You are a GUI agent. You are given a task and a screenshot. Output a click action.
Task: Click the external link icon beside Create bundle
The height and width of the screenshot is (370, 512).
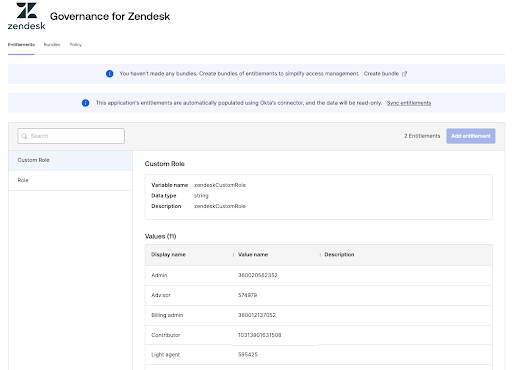404,74
